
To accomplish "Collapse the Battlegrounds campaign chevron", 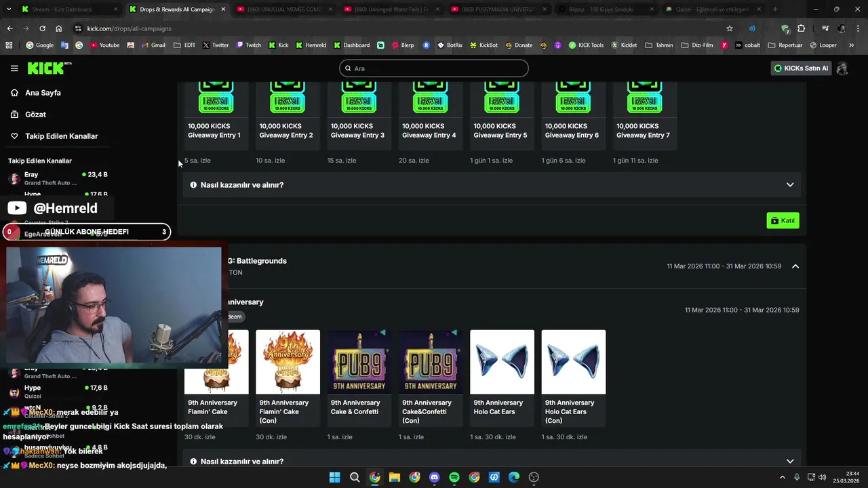I will pos(795,266).
